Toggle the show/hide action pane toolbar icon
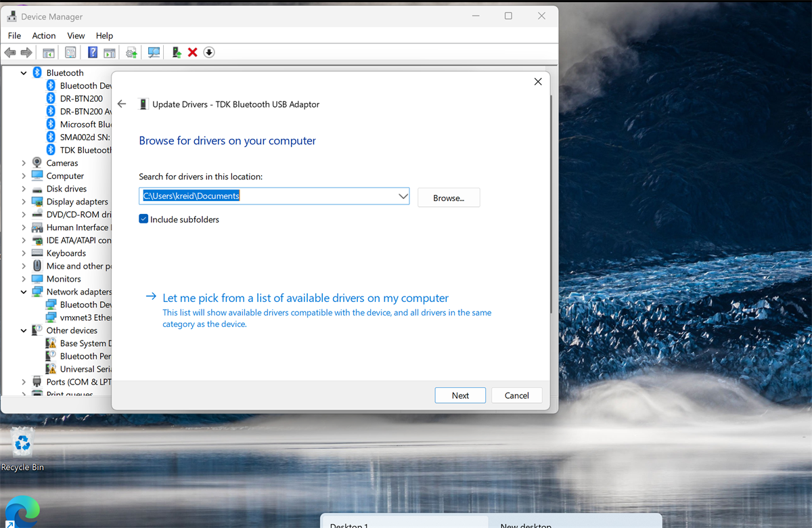The image size is (812, 528). pos(110,53)
